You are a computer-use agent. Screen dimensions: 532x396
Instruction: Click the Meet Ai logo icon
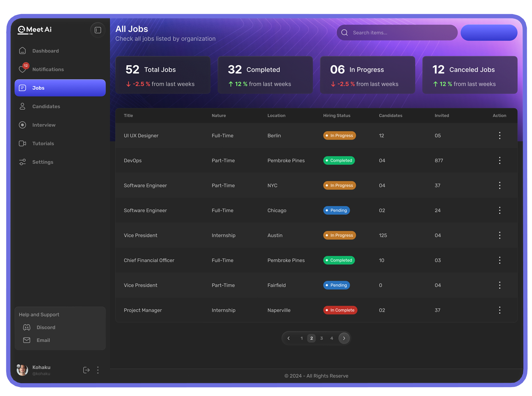pyautogui.click(x=22, y=30)
